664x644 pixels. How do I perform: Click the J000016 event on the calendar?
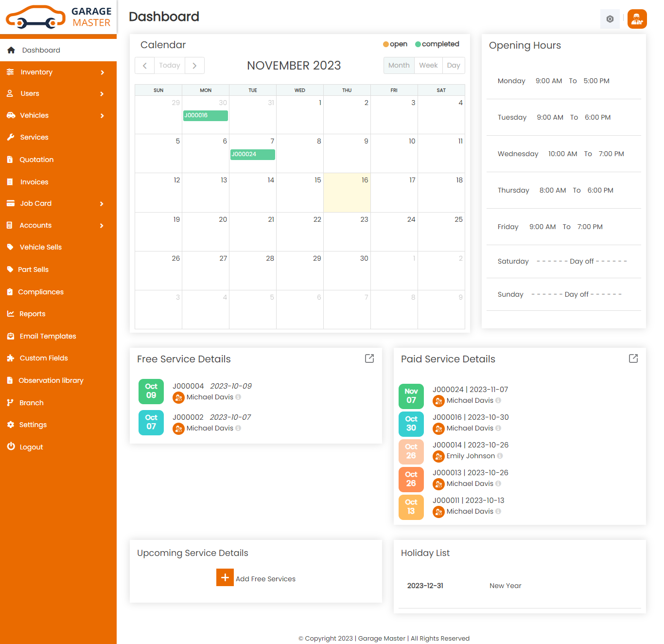(x=205, y=115)
